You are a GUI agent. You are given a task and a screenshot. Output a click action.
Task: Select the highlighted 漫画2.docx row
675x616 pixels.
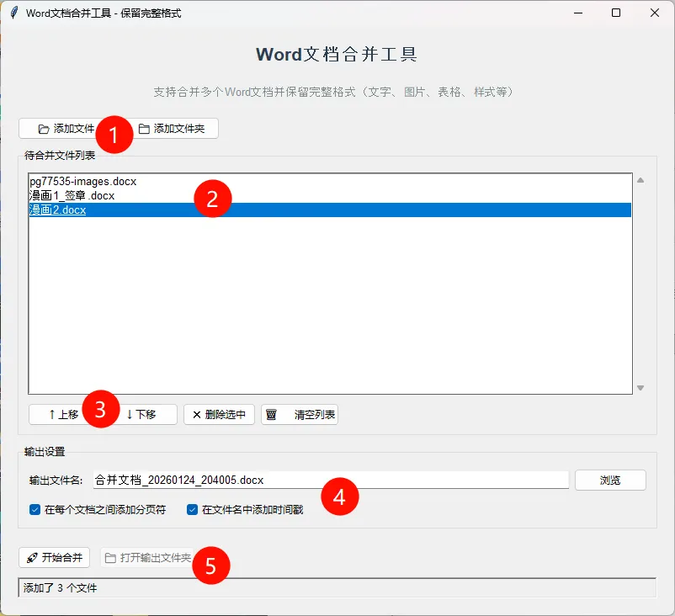coord(330,210)
